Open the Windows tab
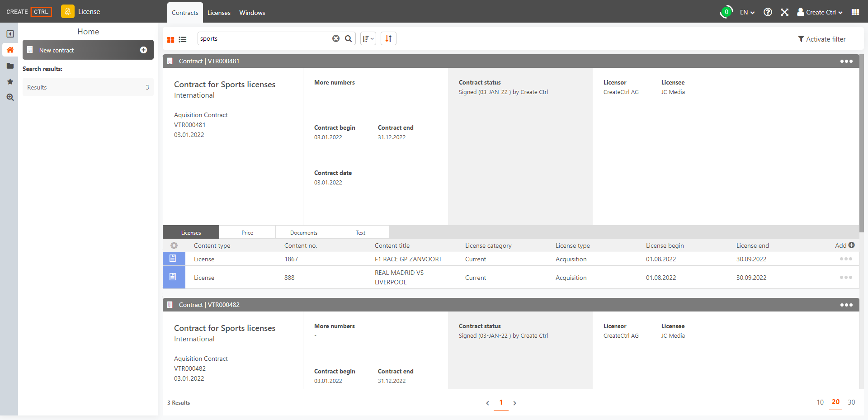 pyautogui.click(x=252, y=13)
